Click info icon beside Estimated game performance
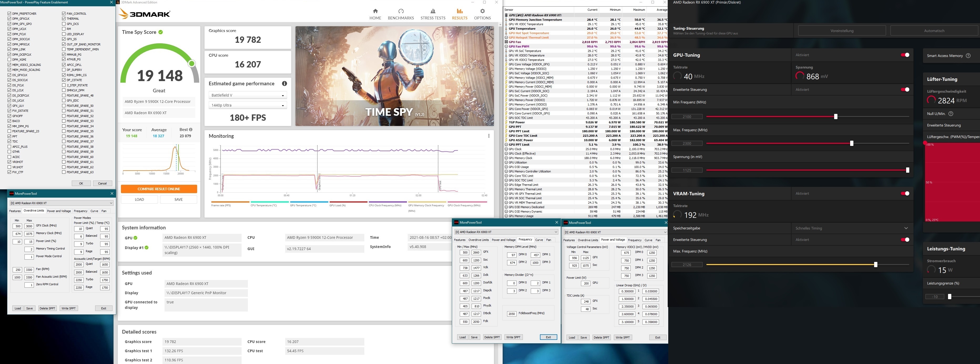The image size is (980, 364). [x=284, y=84]
